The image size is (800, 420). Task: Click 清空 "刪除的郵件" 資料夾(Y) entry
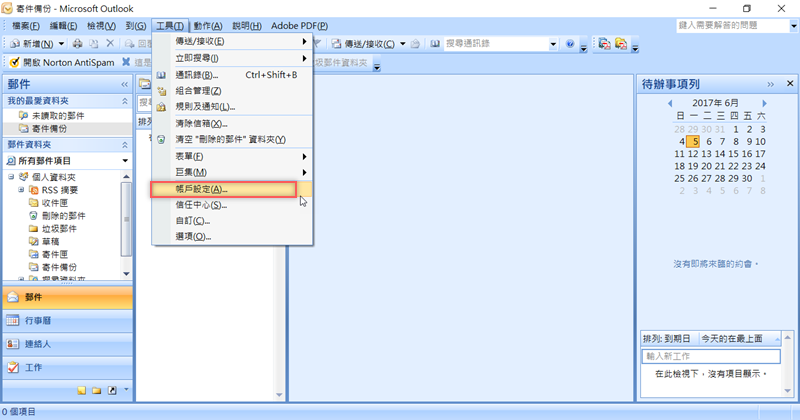coord(232,139)
